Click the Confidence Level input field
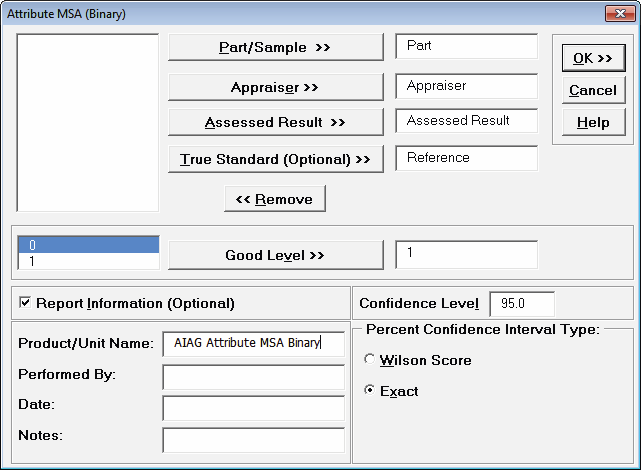The height and width of the screenshot is (470, 641). tap(521, 303)
